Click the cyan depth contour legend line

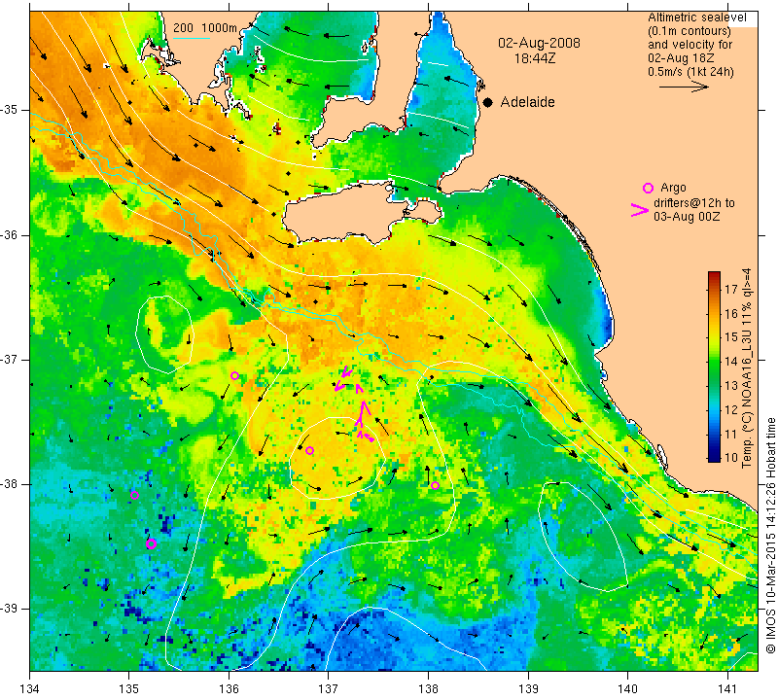tap(192, 38)
